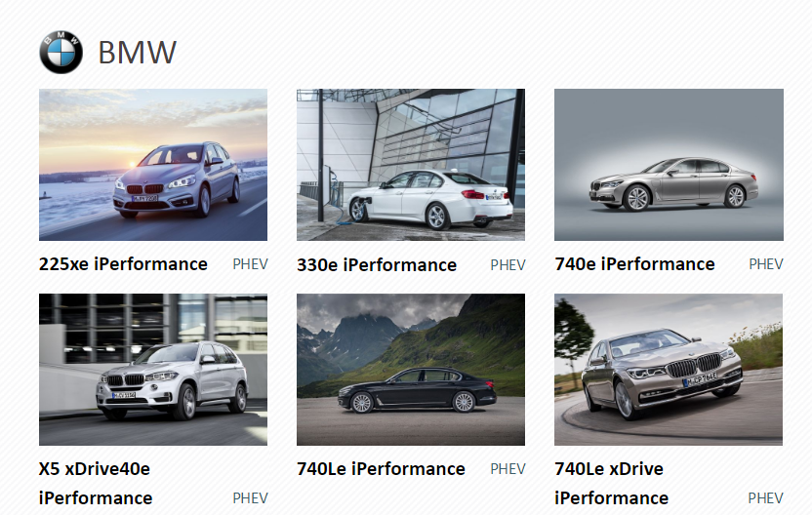Click the BMW roundel logo icon

tap(61, 52)
